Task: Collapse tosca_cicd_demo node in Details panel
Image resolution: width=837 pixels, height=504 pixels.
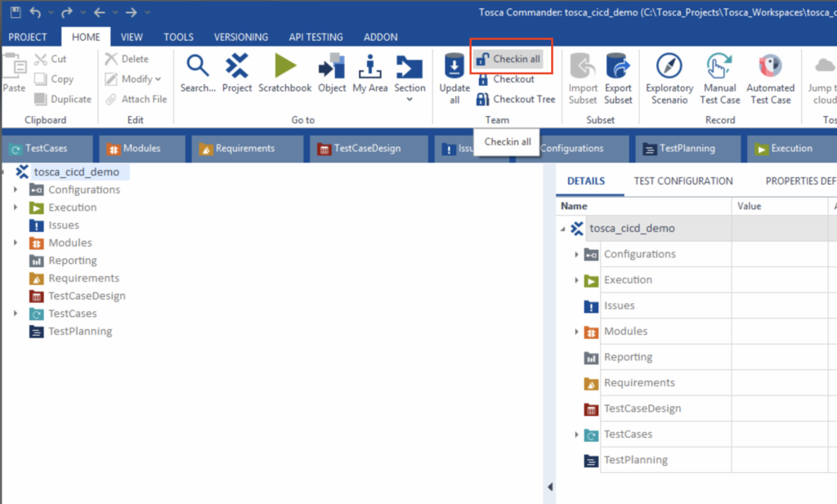Action: point(562,229)
